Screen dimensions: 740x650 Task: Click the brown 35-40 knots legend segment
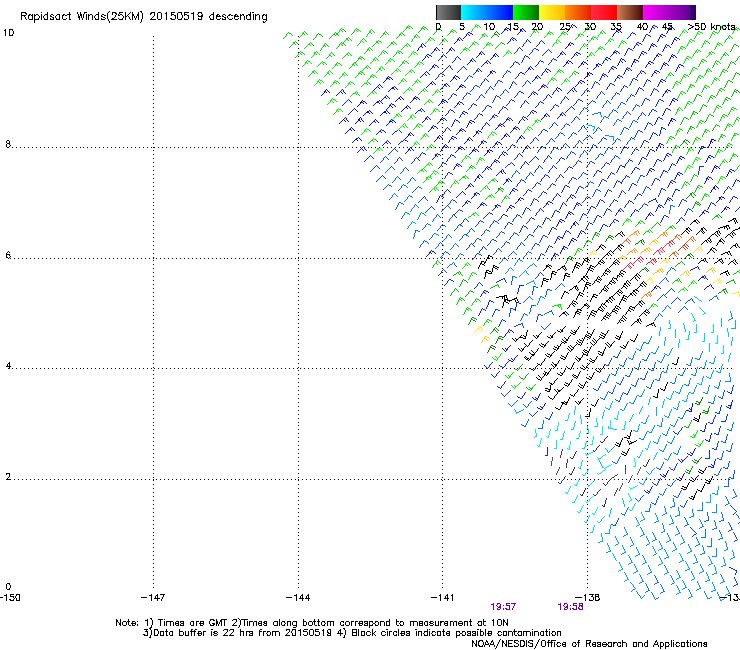(x=630, y=12)
